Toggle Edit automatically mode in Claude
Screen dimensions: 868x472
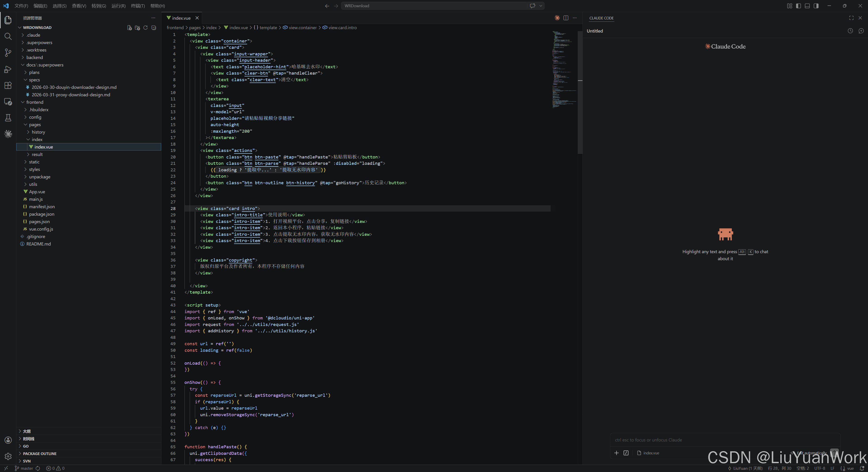809,453
